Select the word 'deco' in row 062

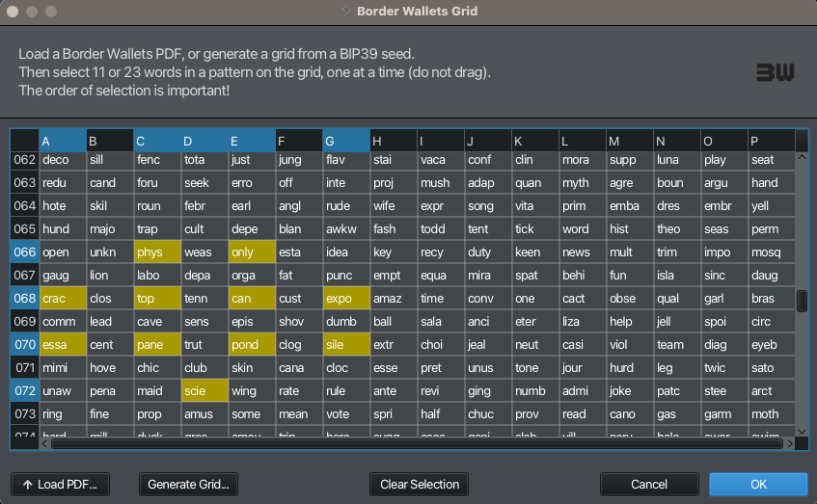point(63,160)
